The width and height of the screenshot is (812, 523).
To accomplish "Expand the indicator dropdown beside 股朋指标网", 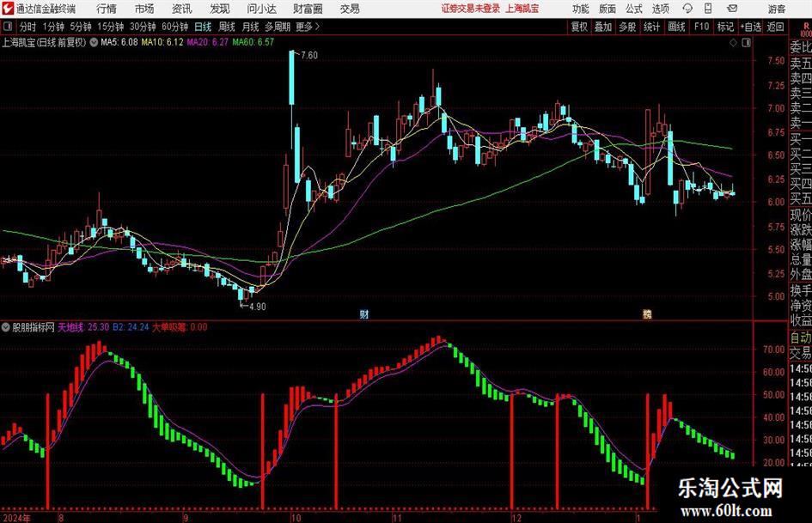I will pos(6,327).
